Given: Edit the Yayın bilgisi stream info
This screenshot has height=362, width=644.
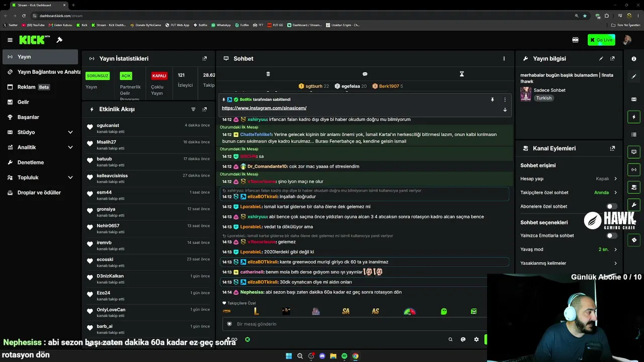Looking at the screenshot, I should tap(601, 59).
